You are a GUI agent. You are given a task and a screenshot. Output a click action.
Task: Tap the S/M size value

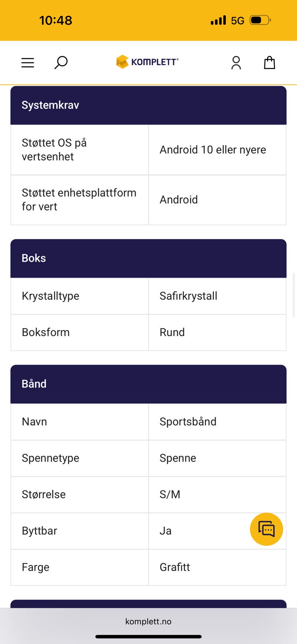point(170,494)
